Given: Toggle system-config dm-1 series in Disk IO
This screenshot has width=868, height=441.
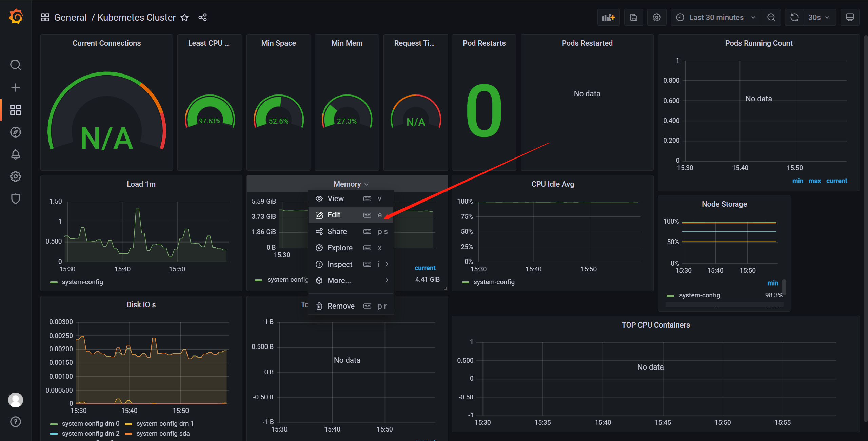Looking at the screenshot, I should point(165,424).
